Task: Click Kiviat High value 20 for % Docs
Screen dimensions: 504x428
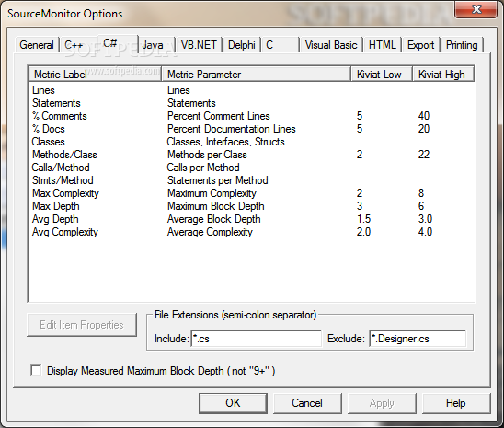Action: tap(424, 129)
